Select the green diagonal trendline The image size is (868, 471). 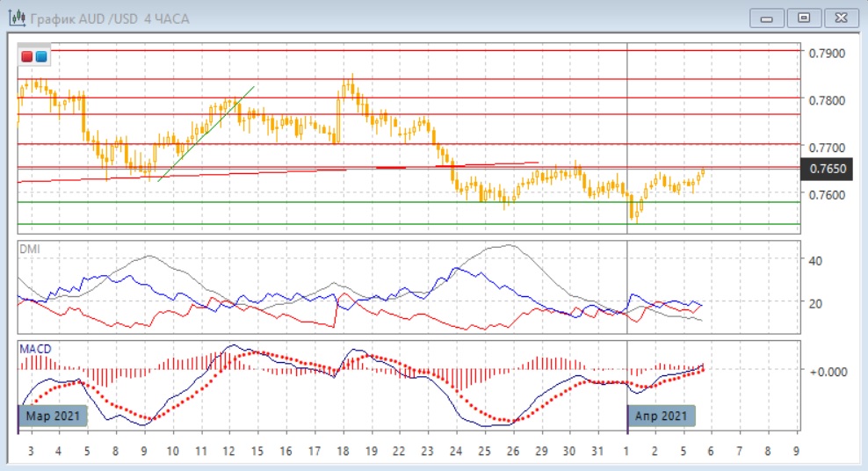[206, 134]
